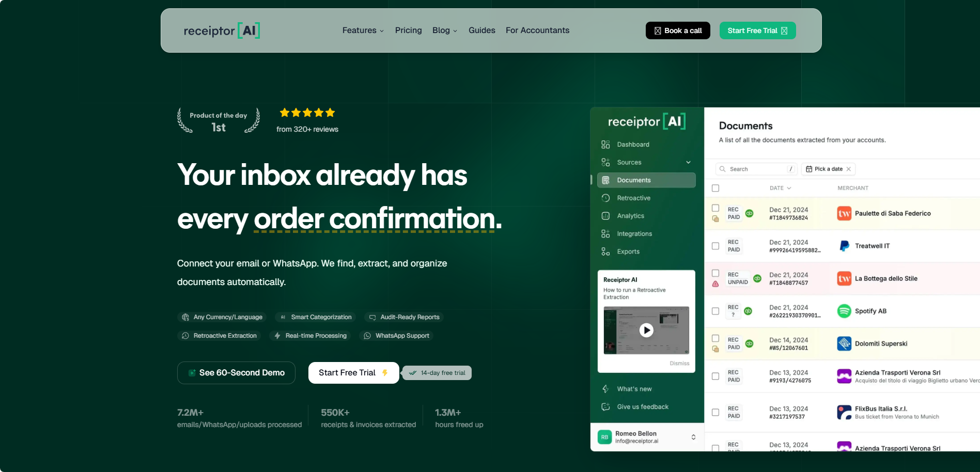Expand the Features dropdown menu
The image size is (980, 472).
363,30
